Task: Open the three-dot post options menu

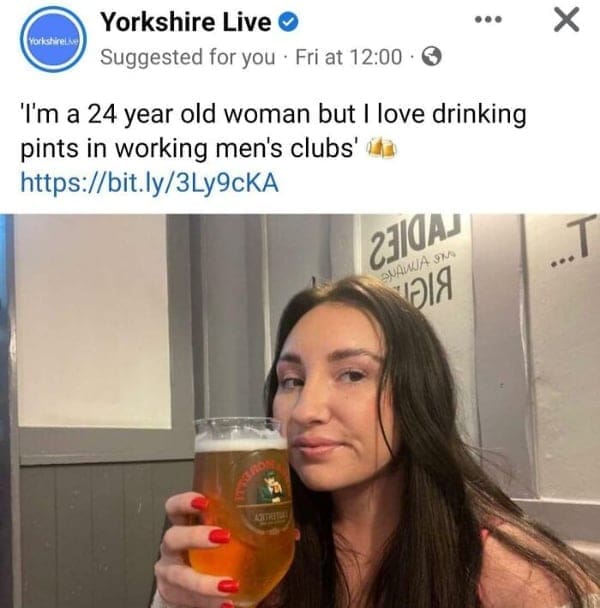Action: coord(489,19)
